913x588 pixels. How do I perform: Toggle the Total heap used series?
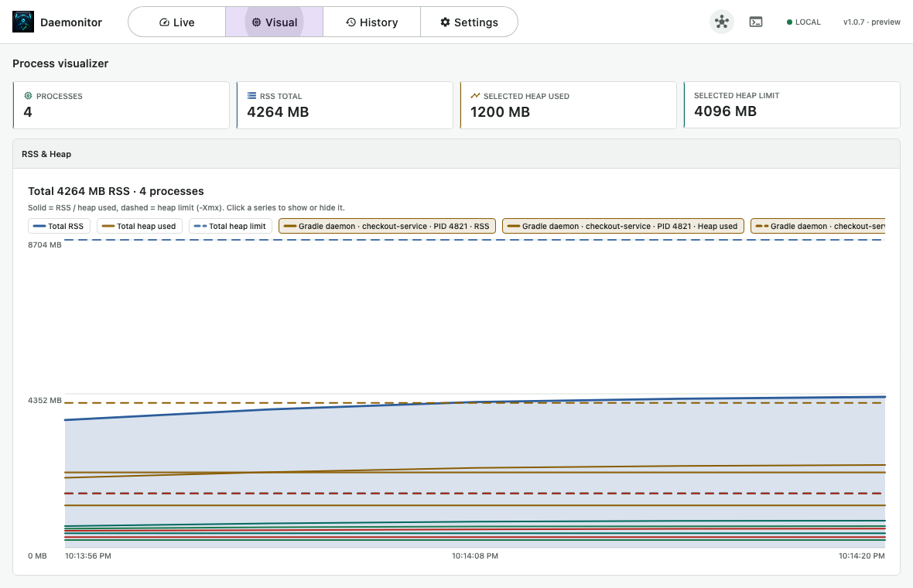click(140, 226)
